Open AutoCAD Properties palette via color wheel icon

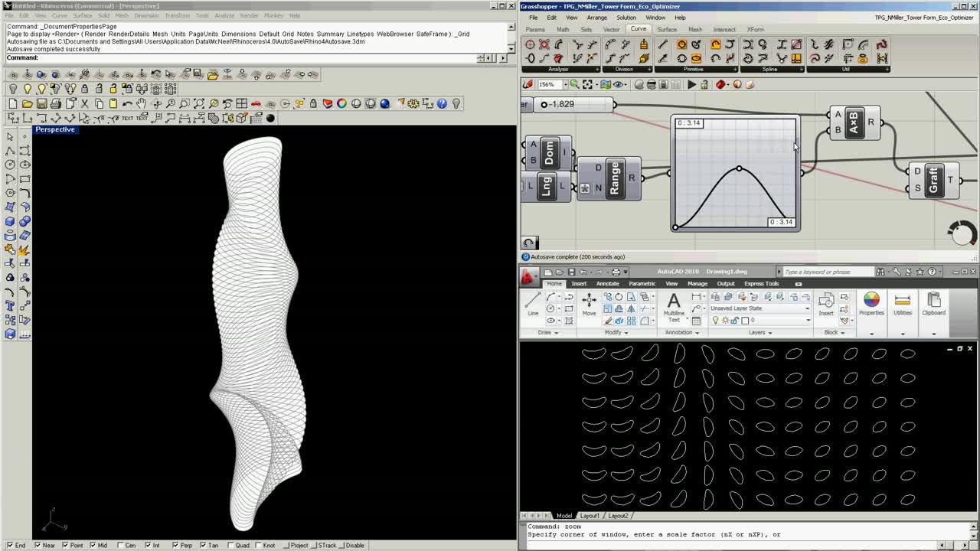871,301
